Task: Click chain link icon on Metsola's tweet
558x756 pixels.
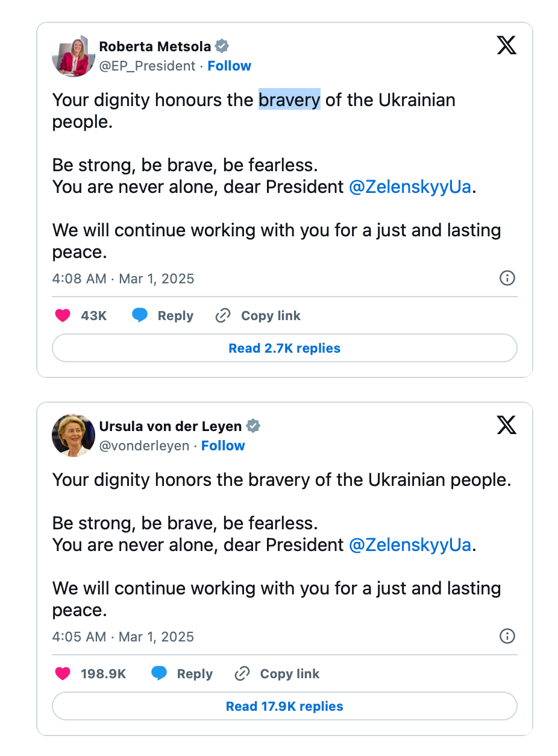Action: [x=223, y=315]
